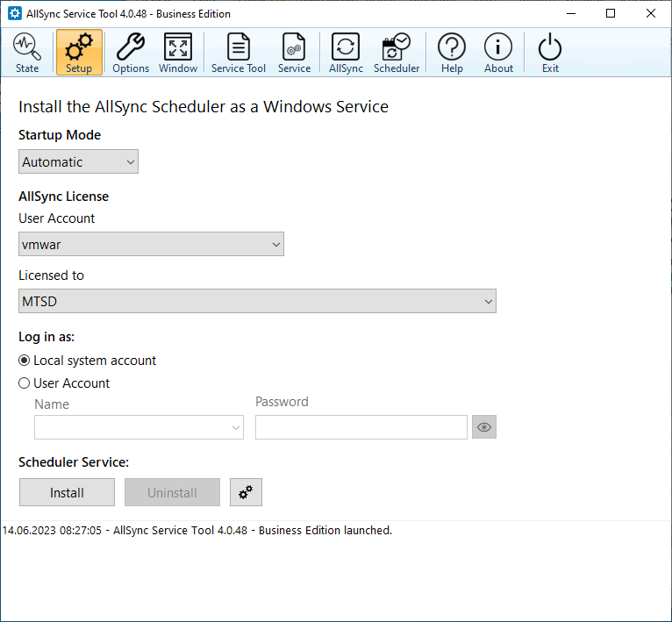The height and width of the screenshot is (622, 672).
Task: Open the Service Tool log icon
Action: pyautogui.click(x=238, y=53)
